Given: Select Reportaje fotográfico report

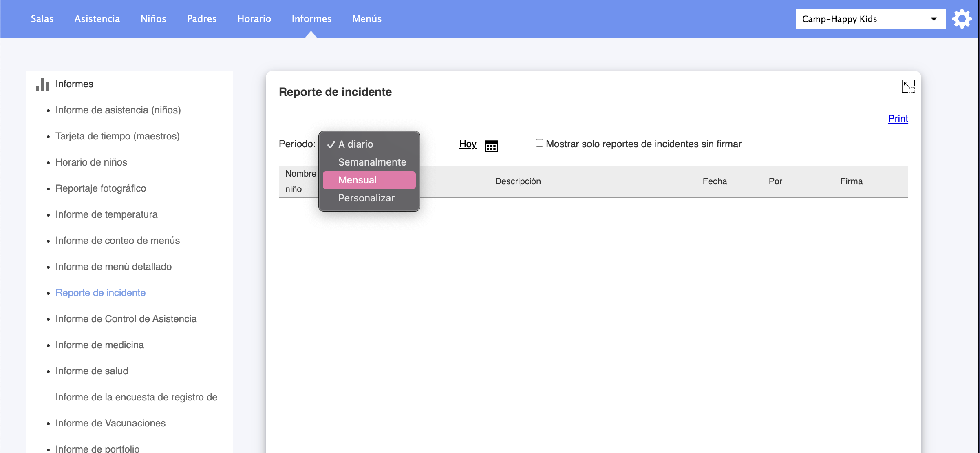Looking at the screenshot, I should (101, 188).
